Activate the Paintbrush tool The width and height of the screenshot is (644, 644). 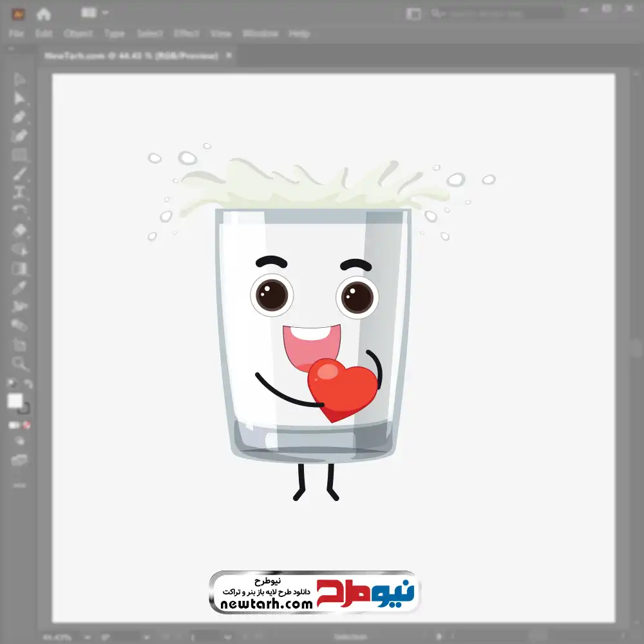pos(19,173)
